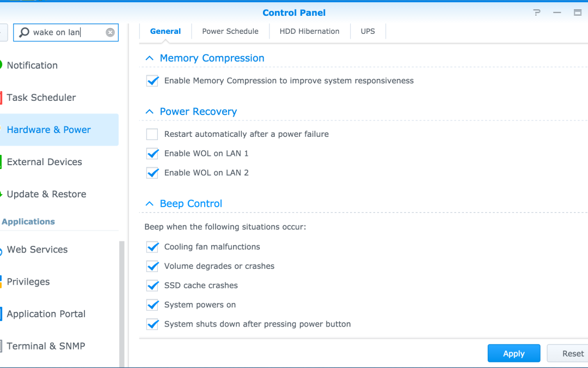
Task: Click the Apply button
Action: tap(513, 353)
